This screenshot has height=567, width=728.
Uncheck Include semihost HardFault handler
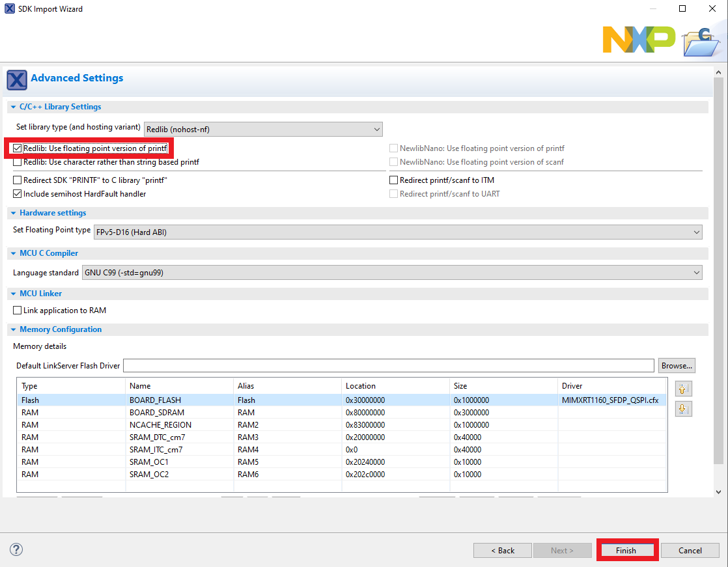18,194
